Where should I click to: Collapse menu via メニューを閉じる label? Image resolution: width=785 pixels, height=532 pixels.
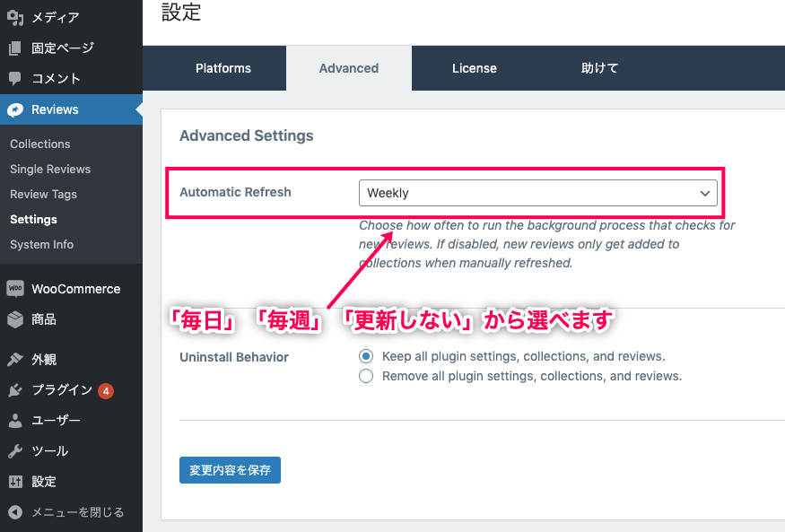[77, 512]
